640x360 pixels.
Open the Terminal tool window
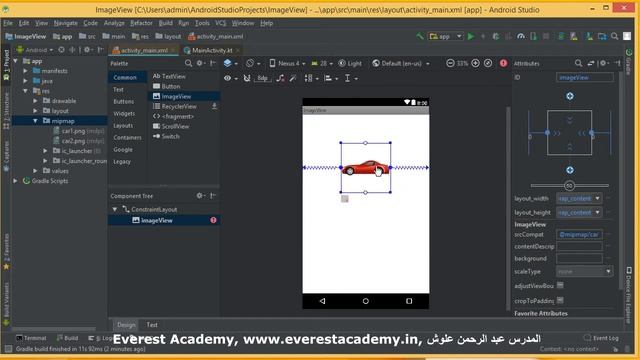coord(31,338)
